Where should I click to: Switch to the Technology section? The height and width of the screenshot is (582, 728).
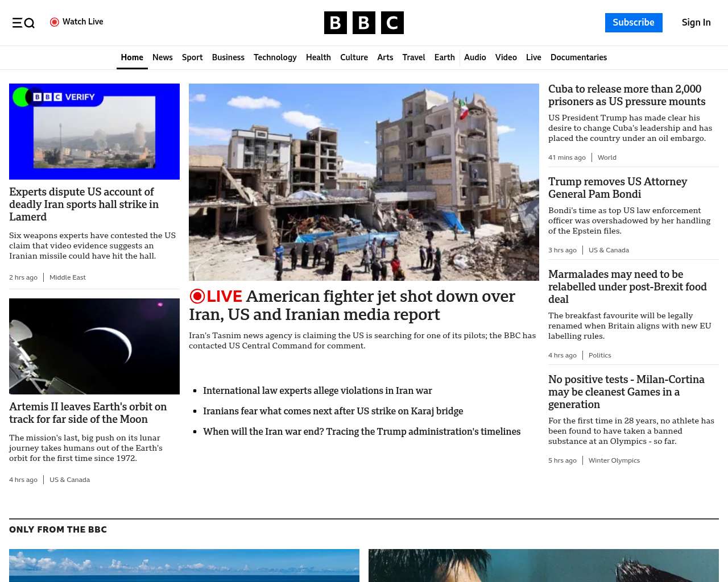pos(275,57)
